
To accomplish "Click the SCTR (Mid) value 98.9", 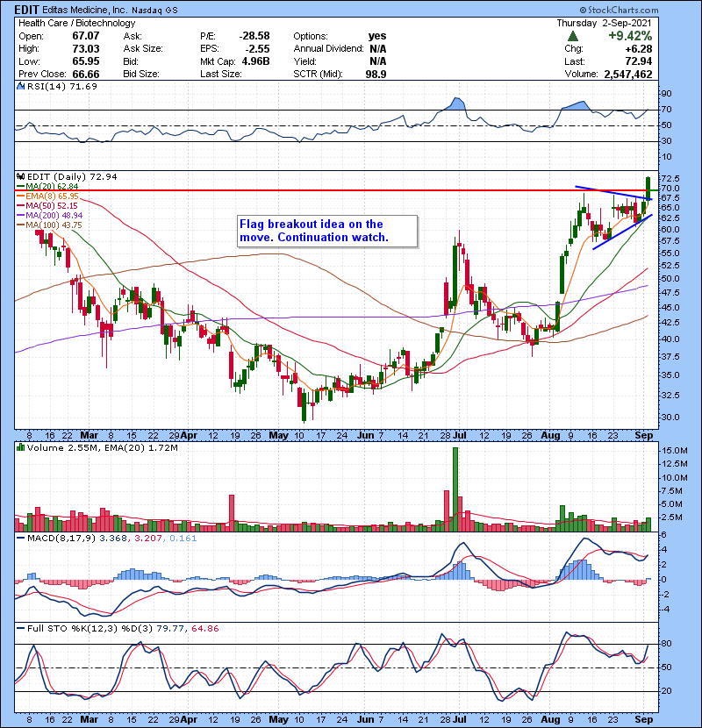I will (376, 74).
